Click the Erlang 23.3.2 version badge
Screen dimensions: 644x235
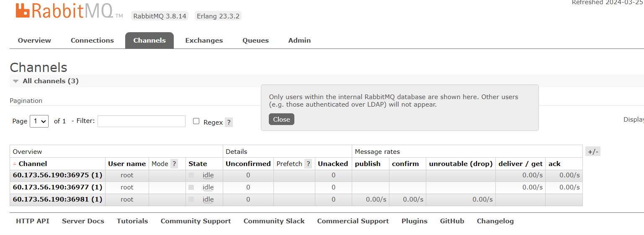pyautogui.click(x=217, y=16)
